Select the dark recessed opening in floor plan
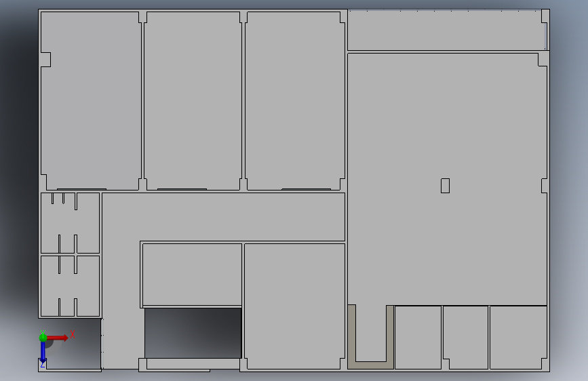This screenshot has height=381, width=588. (x=193, y=333)
